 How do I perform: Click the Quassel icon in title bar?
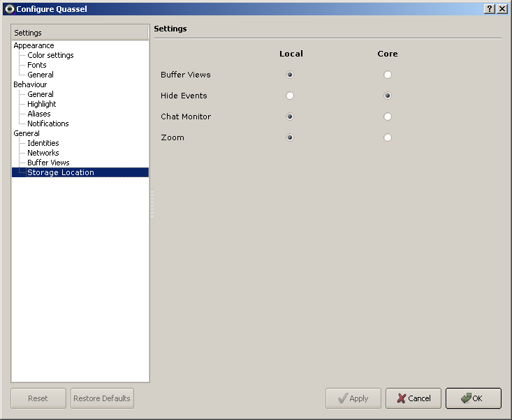coord(10,9)
